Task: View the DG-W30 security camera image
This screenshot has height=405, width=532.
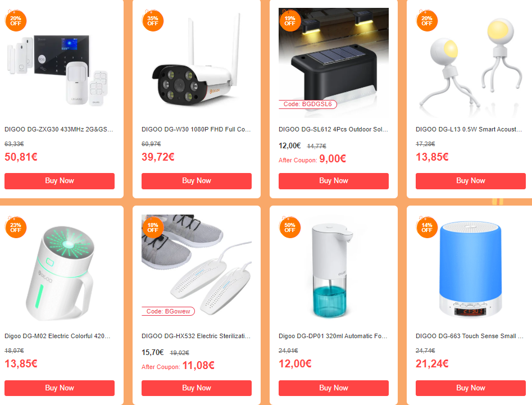Action: click(x=197, y=63)
